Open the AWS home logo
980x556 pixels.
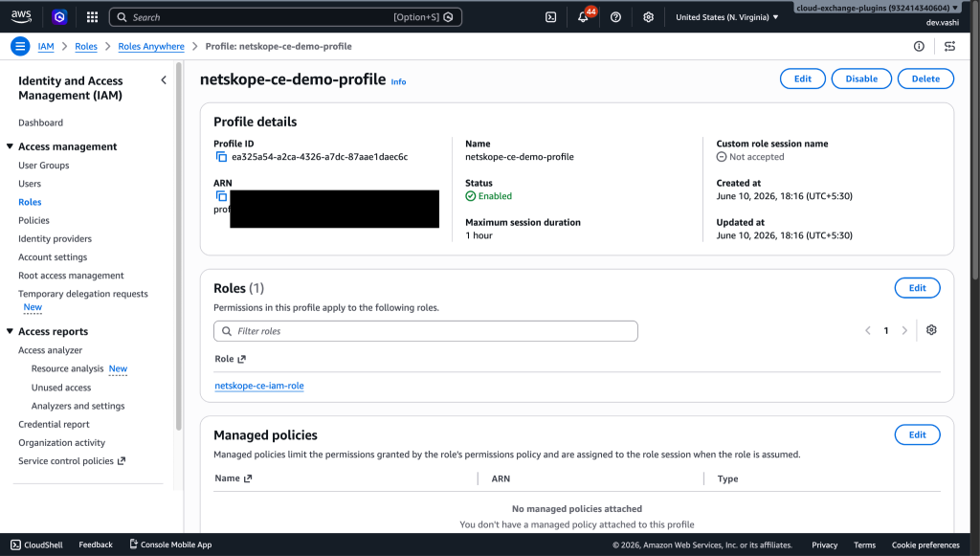[21, 17]
